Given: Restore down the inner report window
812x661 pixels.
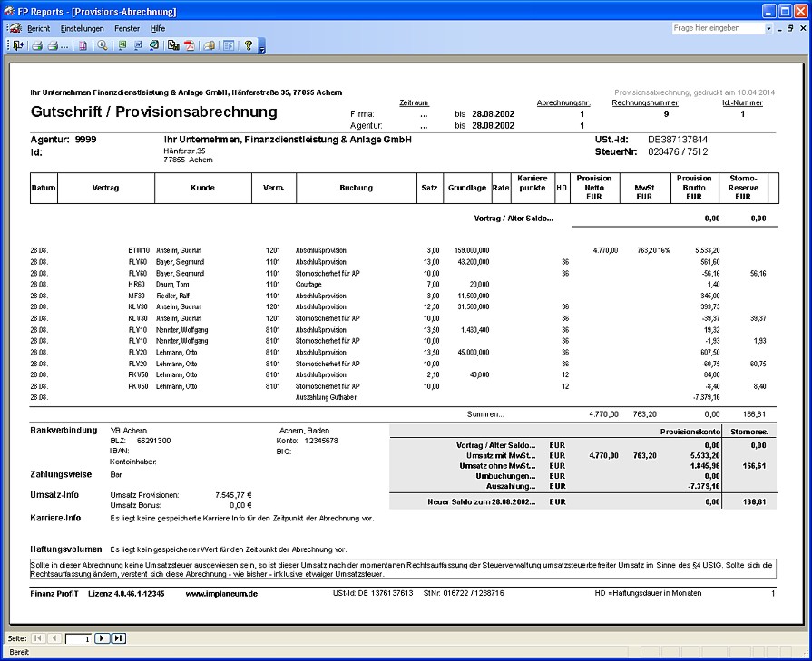Looking at the screenshot, I should coord(791,28).
